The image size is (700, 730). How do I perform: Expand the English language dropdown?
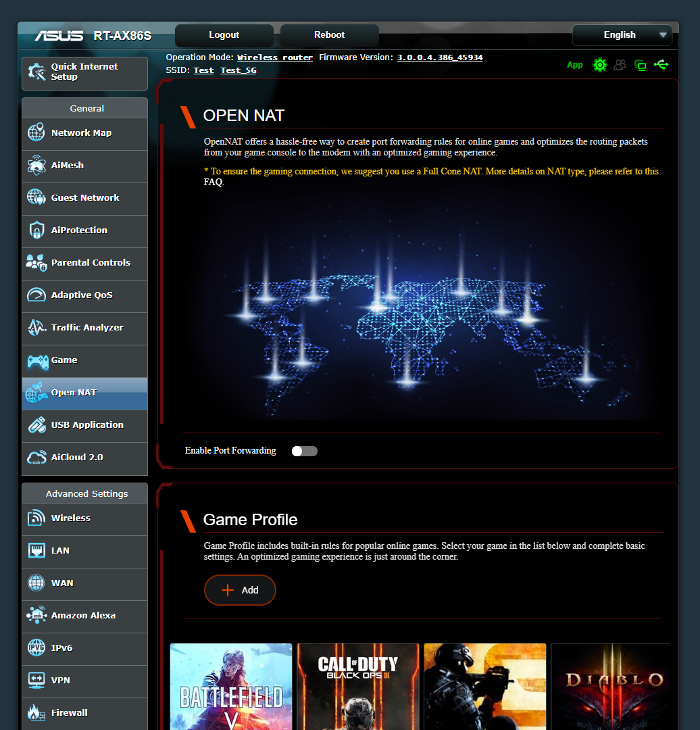[622, 34]
